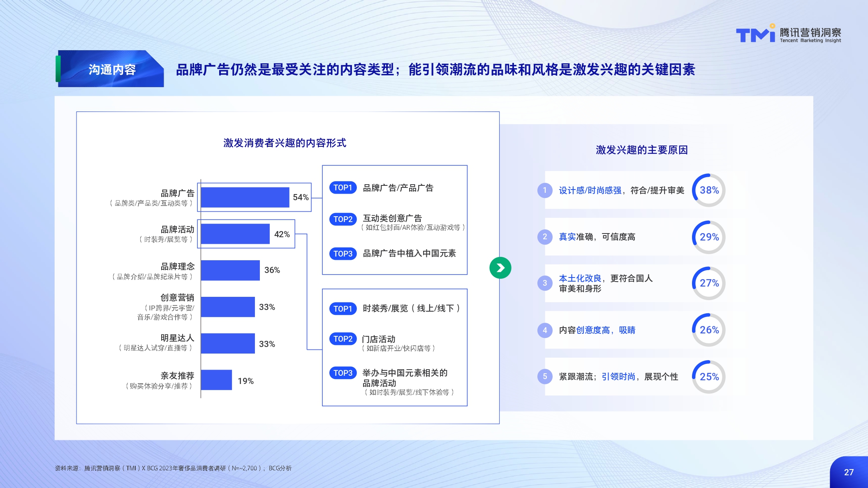Click the TMI Tencent Marketing Insight logo
The width and height of the screenshot is (868, 488).
(x=788, y=34)
